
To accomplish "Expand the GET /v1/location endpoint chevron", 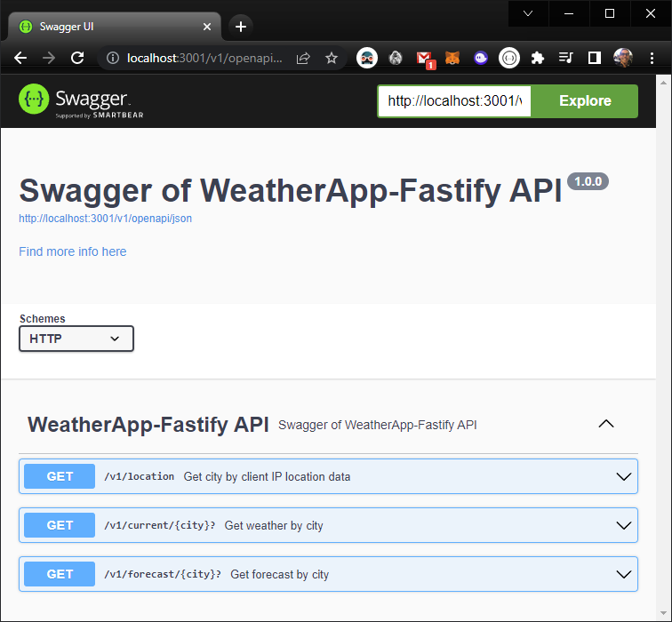I will pos(624,476).
